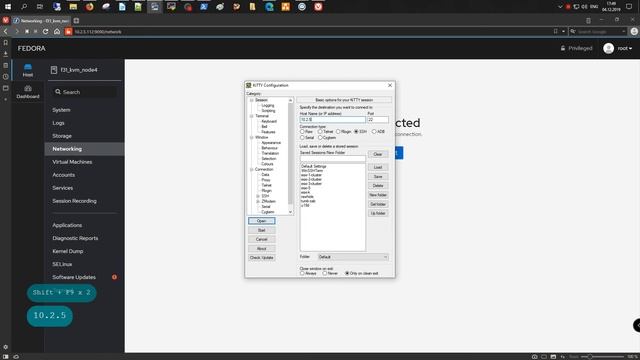Expand the SSH tree node
640x360 pixels.
pyautogui.click(x=258, y=196)
